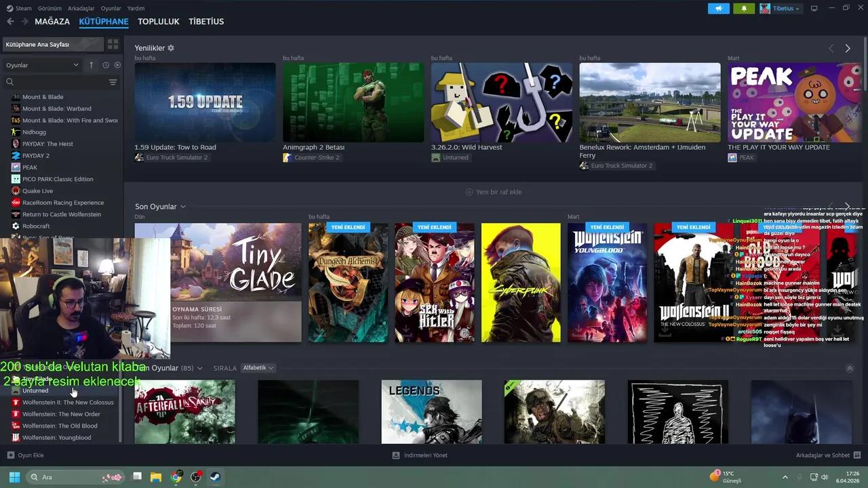Open İndirmeleri Yönet downloads icon
This screenshot has width=868, height=488.
tap(396, 455)
